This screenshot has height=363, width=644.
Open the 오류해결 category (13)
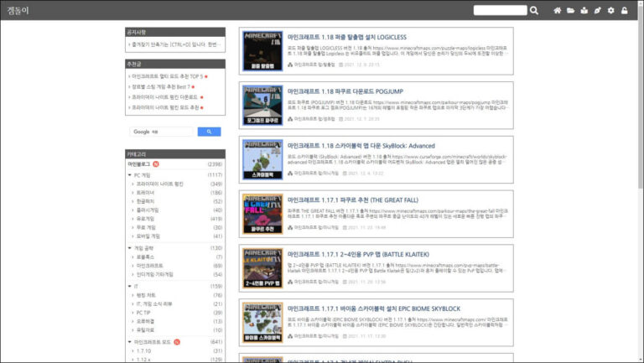145,321
